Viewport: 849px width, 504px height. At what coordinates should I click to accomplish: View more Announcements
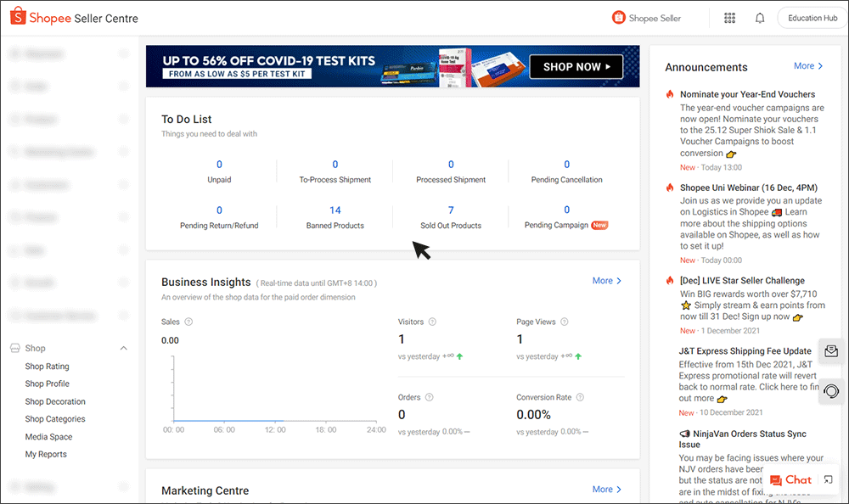(x=807, y=65)
